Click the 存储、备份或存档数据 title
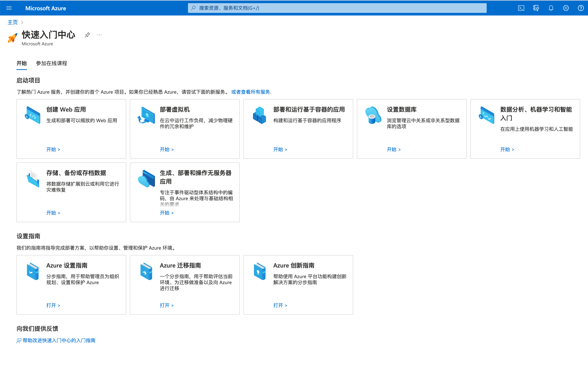This screenshot has width=588, height=366. tap(76, 173)
